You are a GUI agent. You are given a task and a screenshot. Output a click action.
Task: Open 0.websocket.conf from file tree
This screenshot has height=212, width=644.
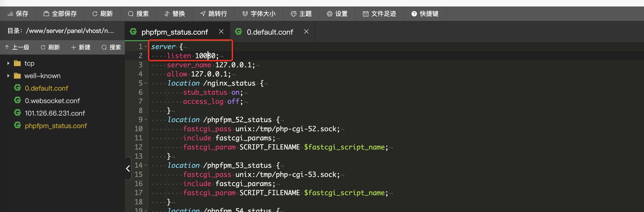coord(52,101)
